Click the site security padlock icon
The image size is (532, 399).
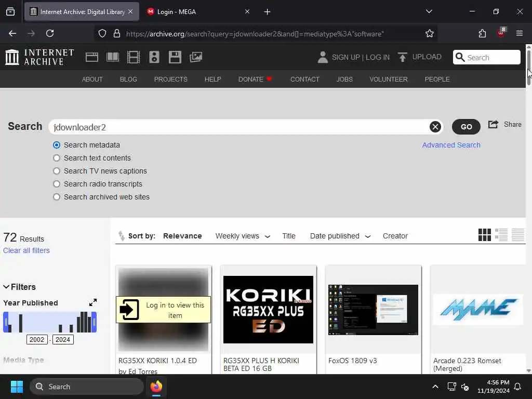click(117, 33)
